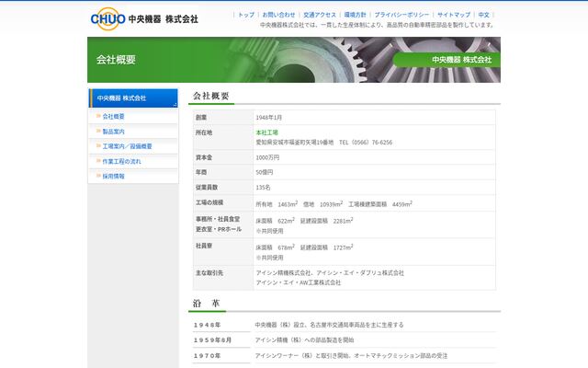Click the arrow icon beside 作業工程の流れ item
The height and width of the screenshot is (368, 588).
pyautogui.click(x=98, y=160)
